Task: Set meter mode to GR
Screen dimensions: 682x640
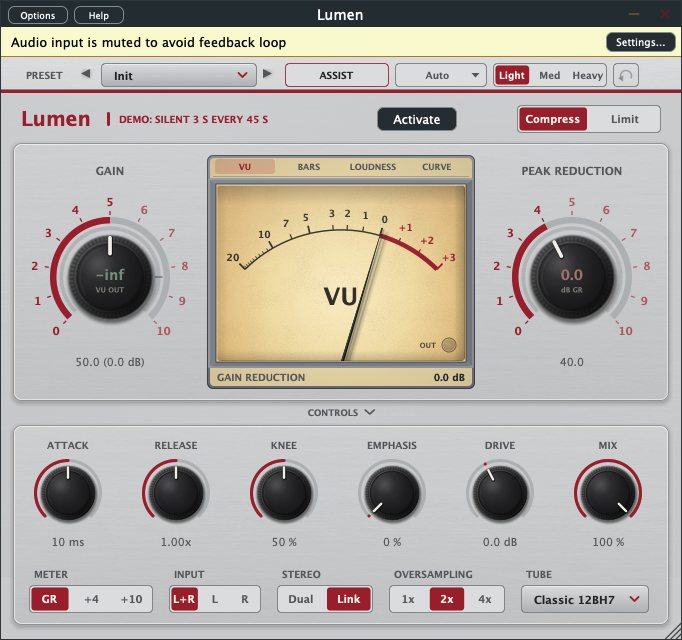Action: 49,599
